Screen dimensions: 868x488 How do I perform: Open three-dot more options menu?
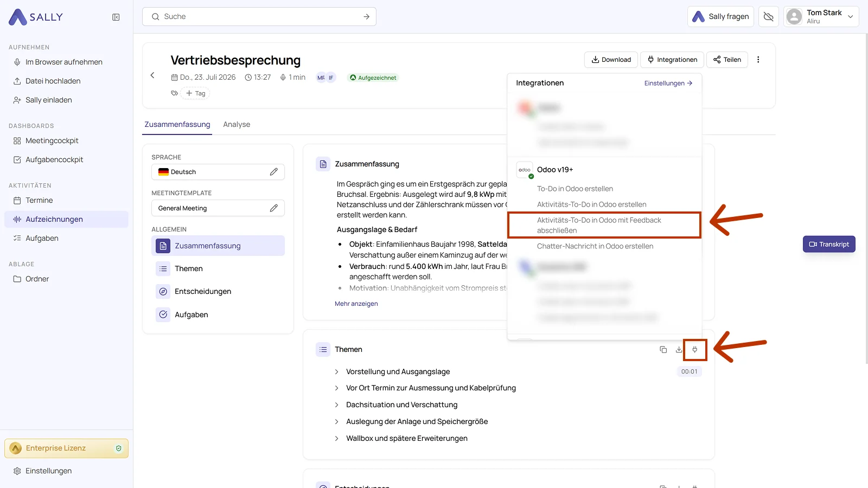(x=758, y=60)
